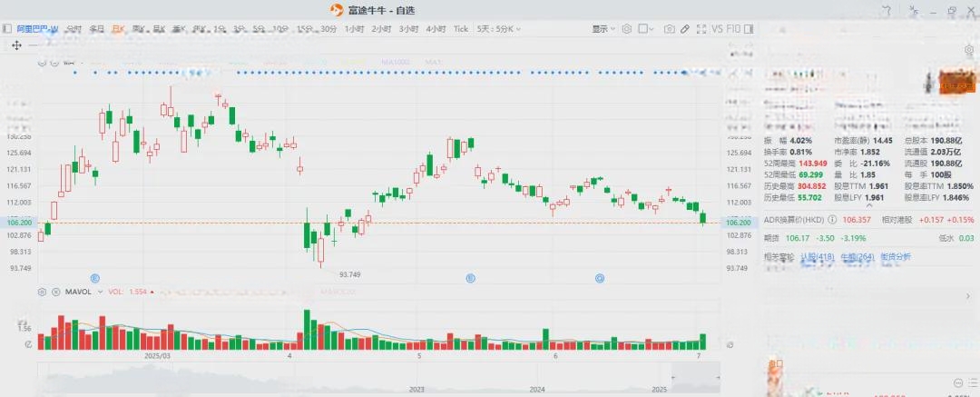Select the crosshair move tool

click(17, 45)
